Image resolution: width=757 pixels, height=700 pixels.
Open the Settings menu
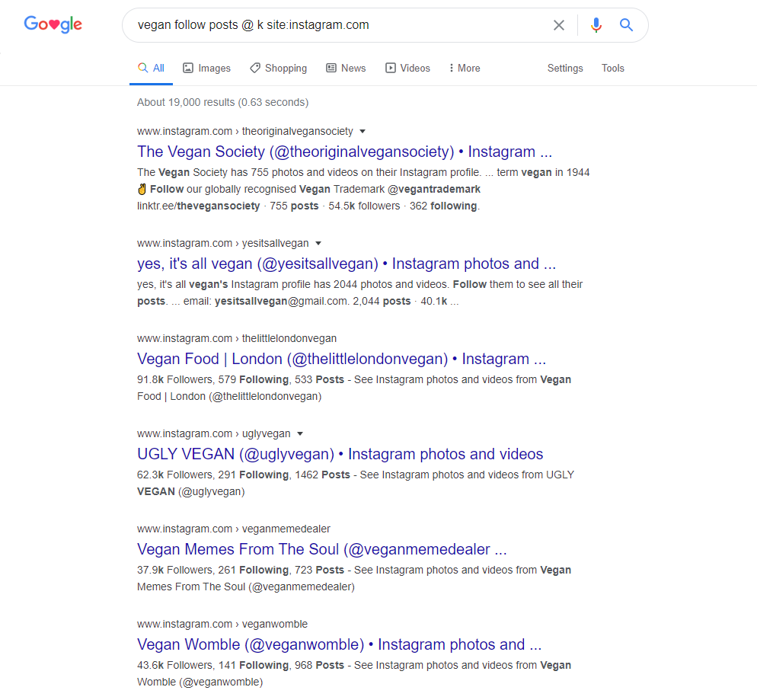pyautogui.click(x=565, y=68)
